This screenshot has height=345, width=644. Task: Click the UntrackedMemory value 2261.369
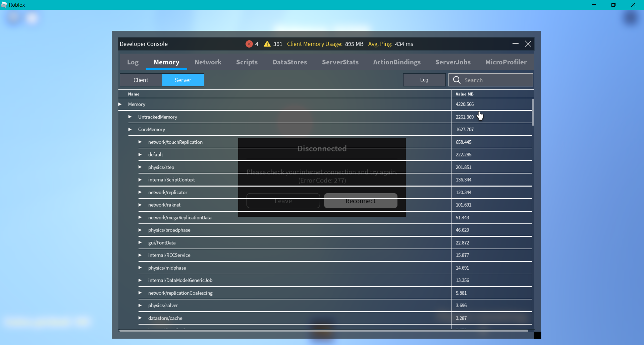click(x=465, y=117)
